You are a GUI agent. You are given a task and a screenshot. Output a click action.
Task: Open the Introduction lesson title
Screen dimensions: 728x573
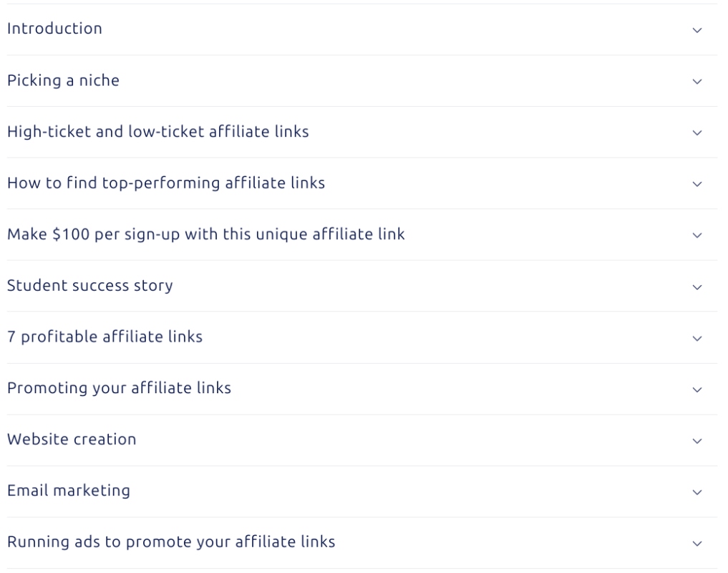coord(55,29)
